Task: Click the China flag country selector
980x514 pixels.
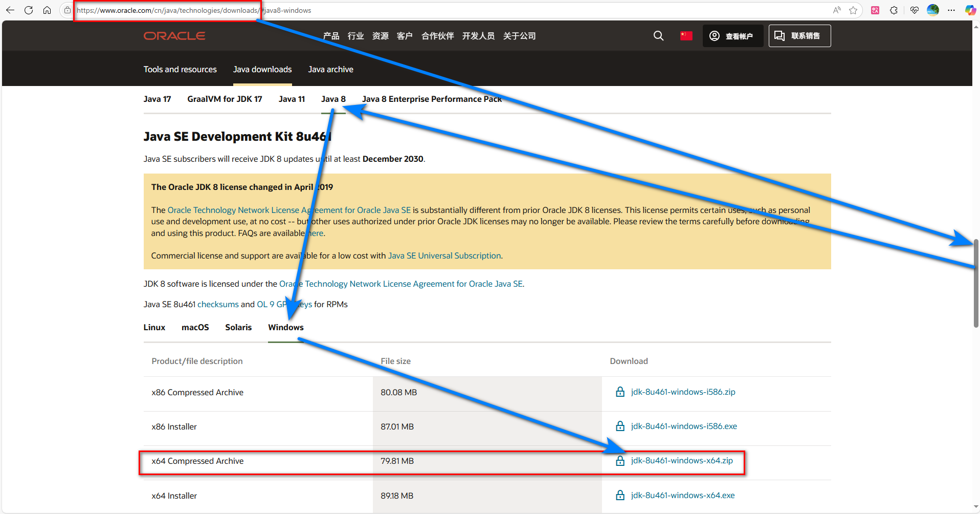Action: 686,36
